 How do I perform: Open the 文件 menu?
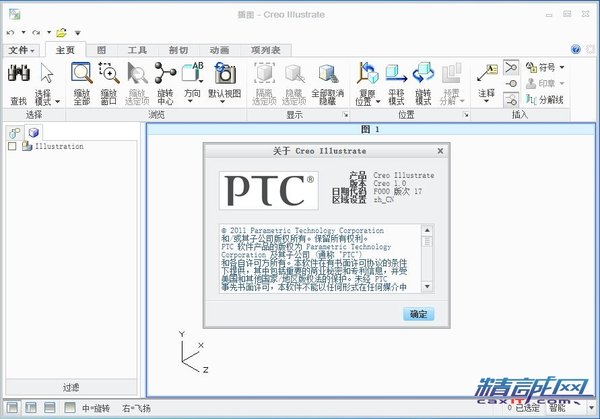click(21, 50)
